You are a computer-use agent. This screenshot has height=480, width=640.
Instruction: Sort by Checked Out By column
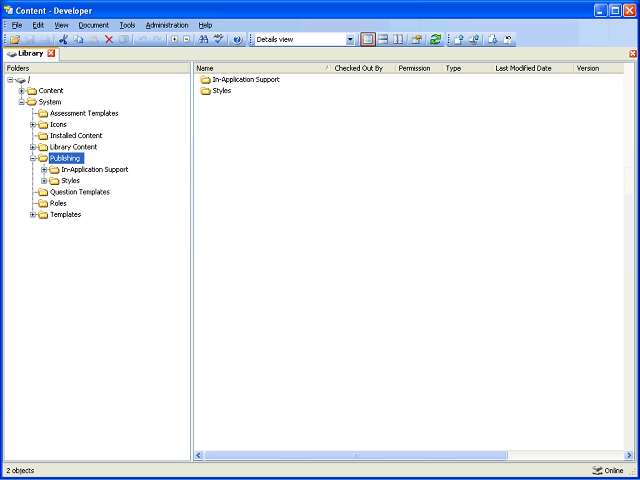(363, 68)
